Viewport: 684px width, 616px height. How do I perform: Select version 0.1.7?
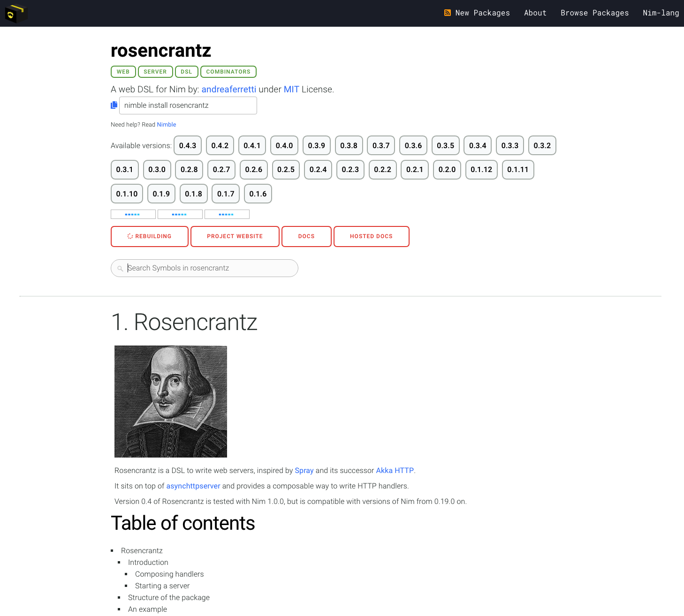tap(226, 194)
